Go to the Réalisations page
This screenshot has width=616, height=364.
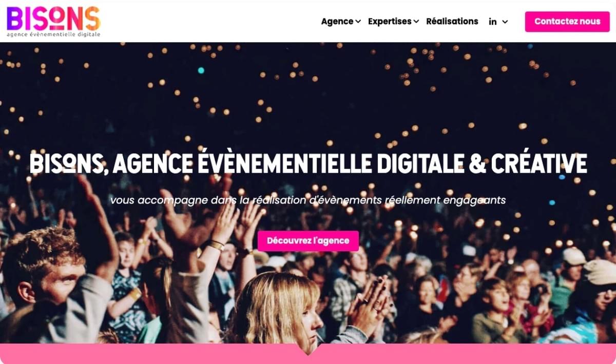click(452, 21)
